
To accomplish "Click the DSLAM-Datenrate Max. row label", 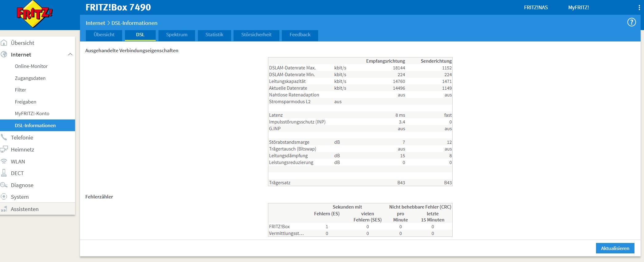I will pyautogui.click(x=292, y=68).
